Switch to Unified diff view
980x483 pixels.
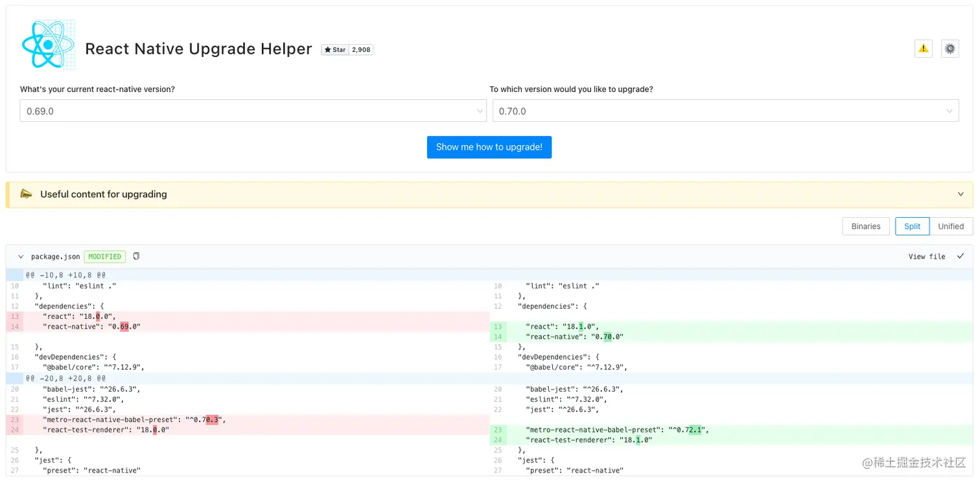tap(951, 226)
